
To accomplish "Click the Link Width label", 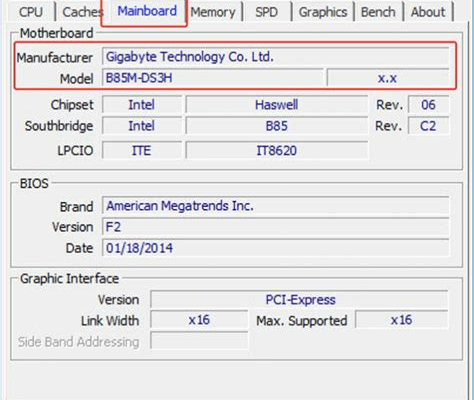I will (x=110, y=321).
